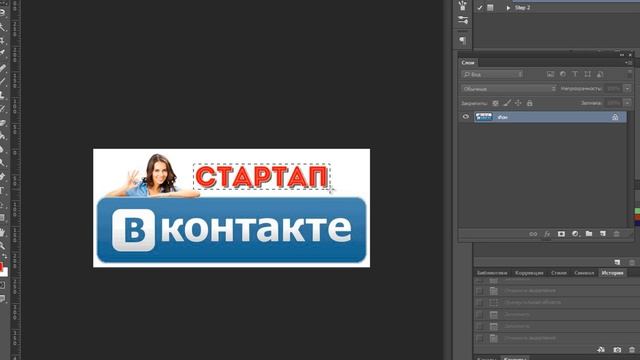Toggle layer filtering switch on or off
The height and width of the screenshot is (360, 640).
pos(630,74)
